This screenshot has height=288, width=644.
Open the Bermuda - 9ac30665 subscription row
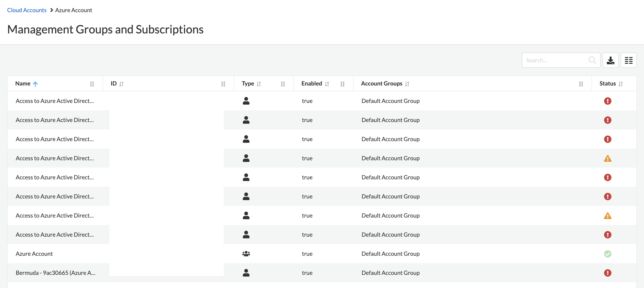[56, 273]
